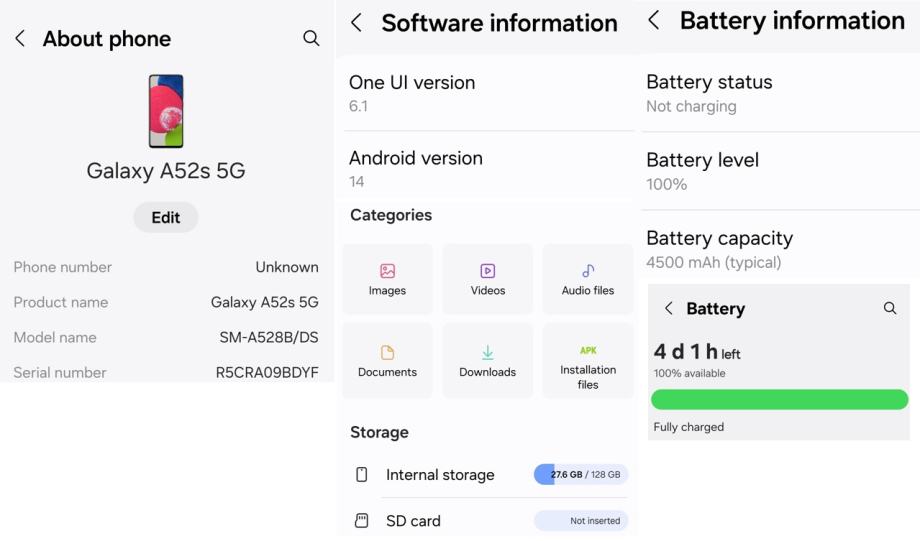Screen dimensions: 920x541
Task: Tap the One UI version item
Action: [488, 93]
